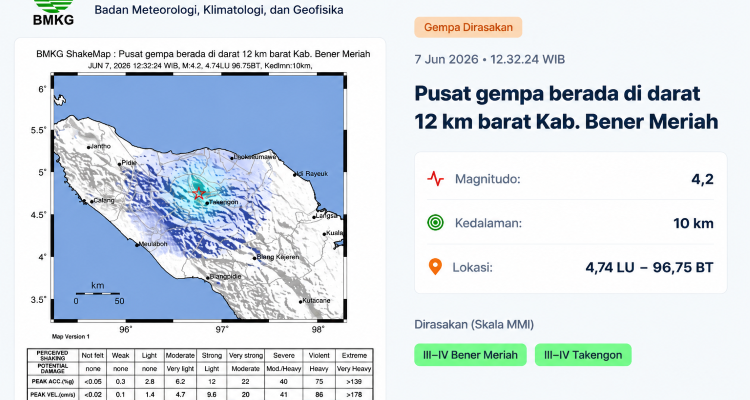Click Calang label on the map
Screen dimensions: 750x400
[104, 201]
